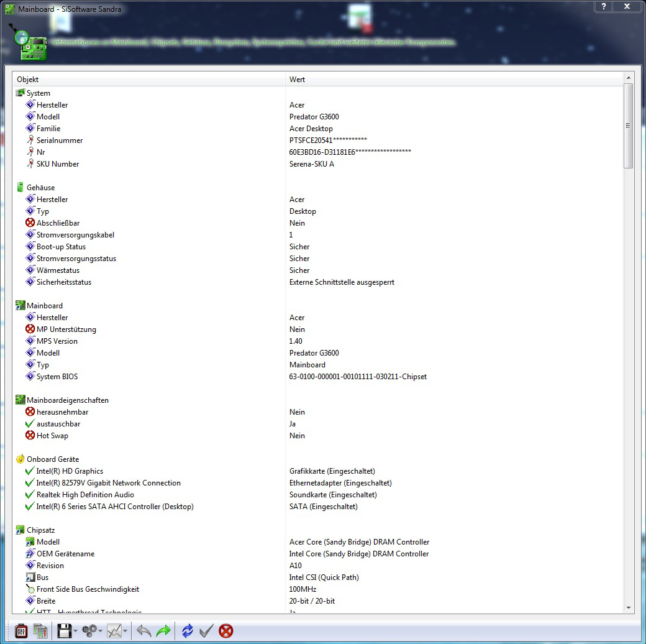The height and width of the screenshot is (644, 646).
Task: Click the vertical scrollbar thumb
Action: click(628, 126)
